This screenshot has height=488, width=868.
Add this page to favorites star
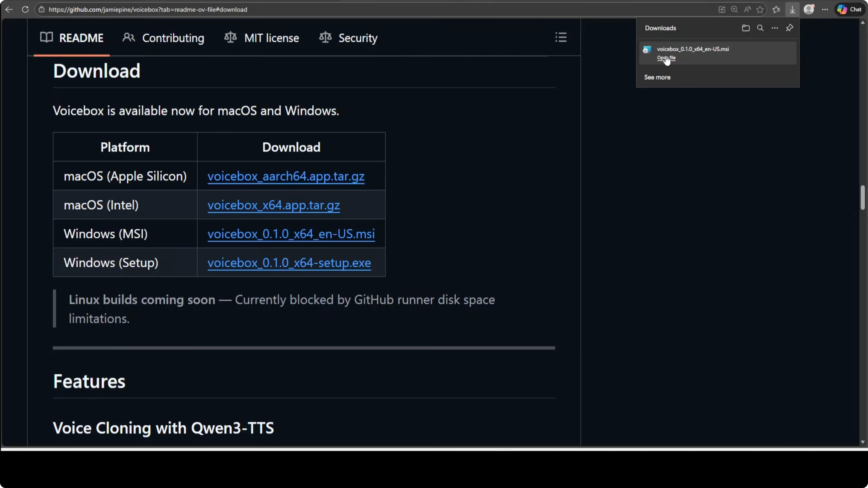[760, 9]
